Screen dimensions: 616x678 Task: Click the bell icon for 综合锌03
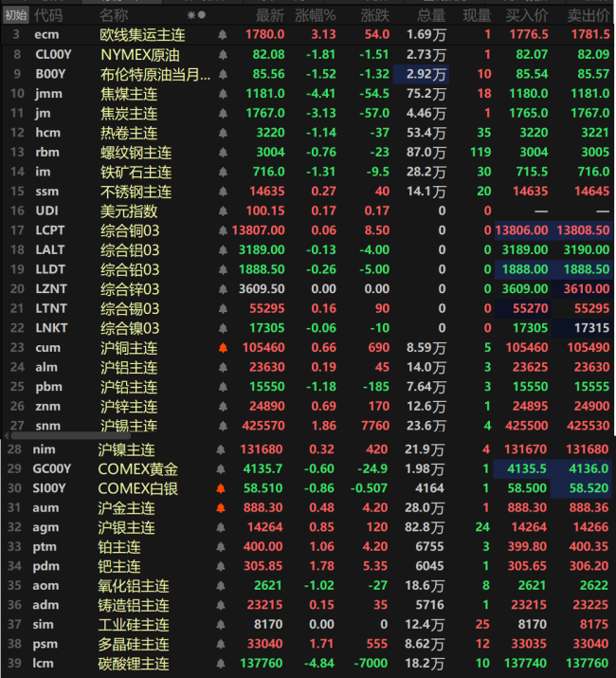coord(223,289)
